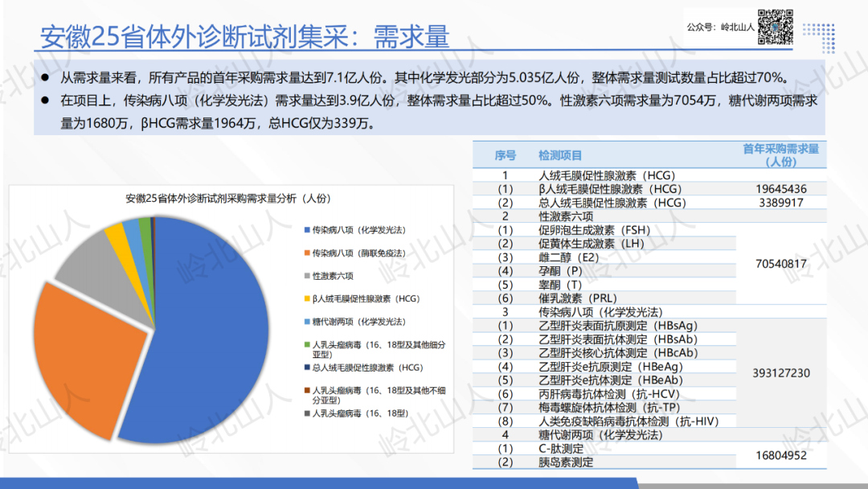Click table cell 丙肝病毒抗体检测（抗-HCV）
The width and height of the screenshot is (868, 489).
coord(609,394)
